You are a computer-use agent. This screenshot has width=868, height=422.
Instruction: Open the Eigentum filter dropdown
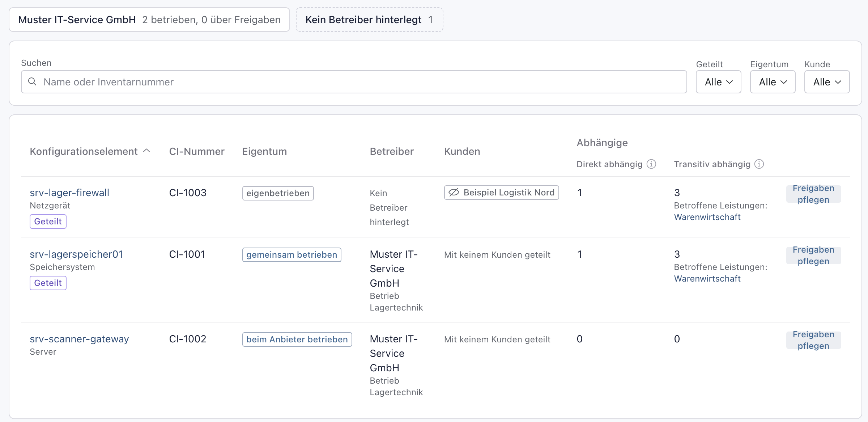(773, 82)
